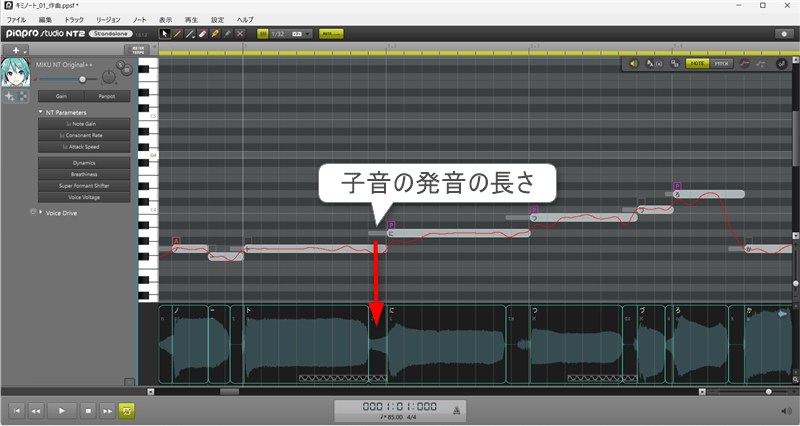The height and width of the screenshot is (426, 800).
Task: Click the sparkle effects icon under avatar
Action: 10,96
